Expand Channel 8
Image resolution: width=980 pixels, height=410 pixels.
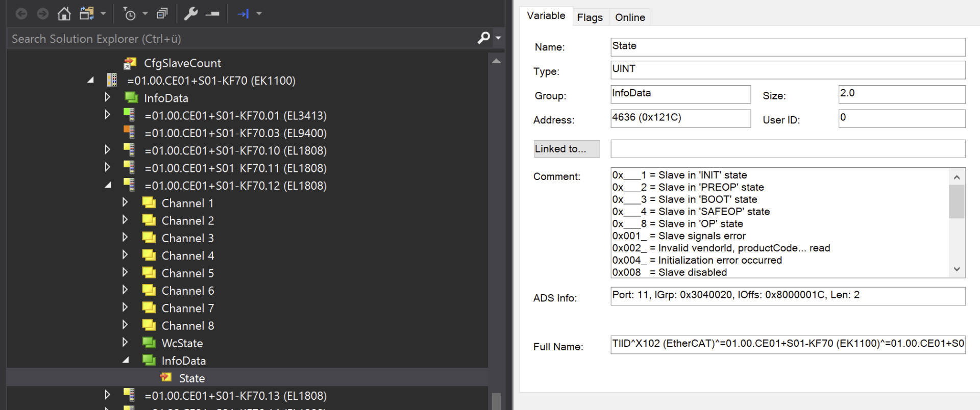pyautogui.click(x=125, y=325)
